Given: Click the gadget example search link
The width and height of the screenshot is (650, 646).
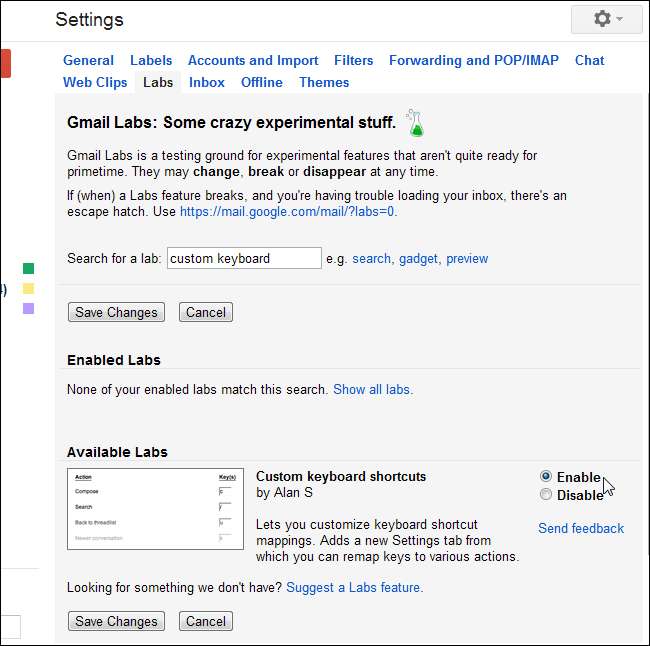Looking at the screenshot, I should point(418,258).
